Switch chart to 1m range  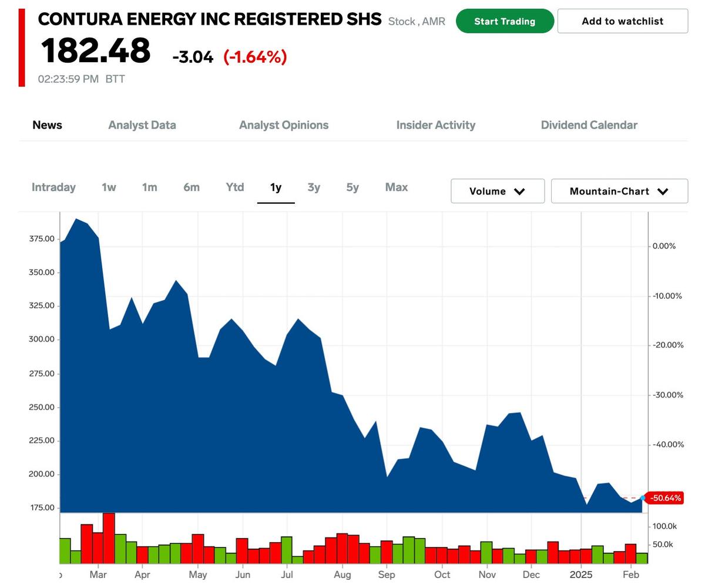[149, 187]
